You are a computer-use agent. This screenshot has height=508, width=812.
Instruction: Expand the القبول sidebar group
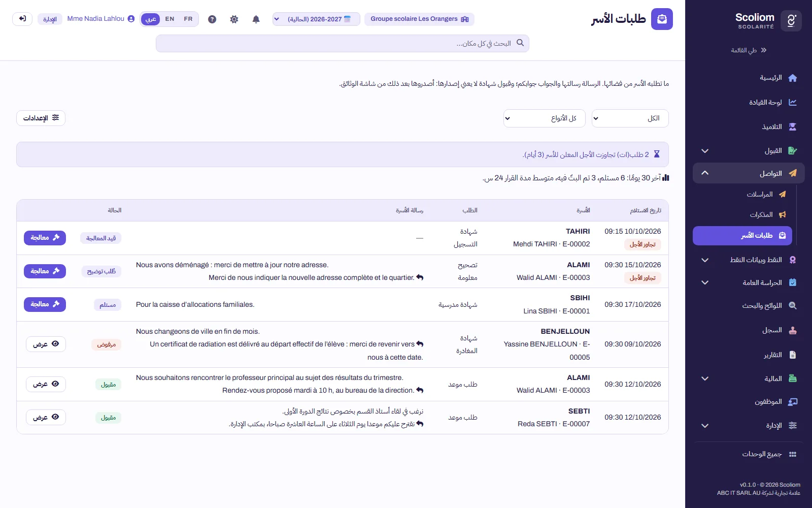749,151
